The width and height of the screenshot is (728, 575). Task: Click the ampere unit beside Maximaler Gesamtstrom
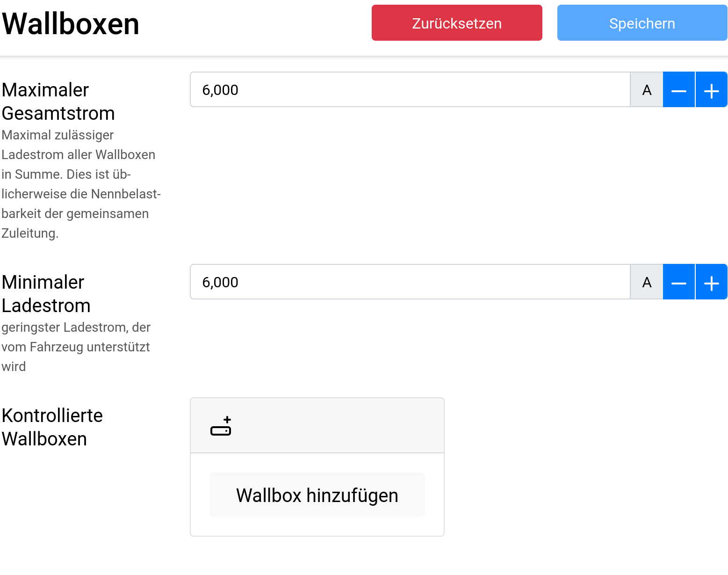pyautogui.click(x=647, y=90)
